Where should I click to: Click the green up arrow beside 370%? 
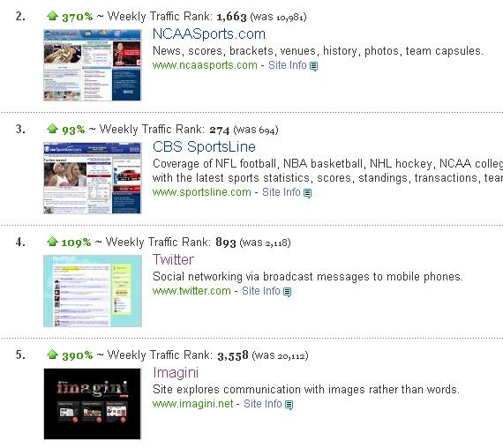tap(52, 16)
